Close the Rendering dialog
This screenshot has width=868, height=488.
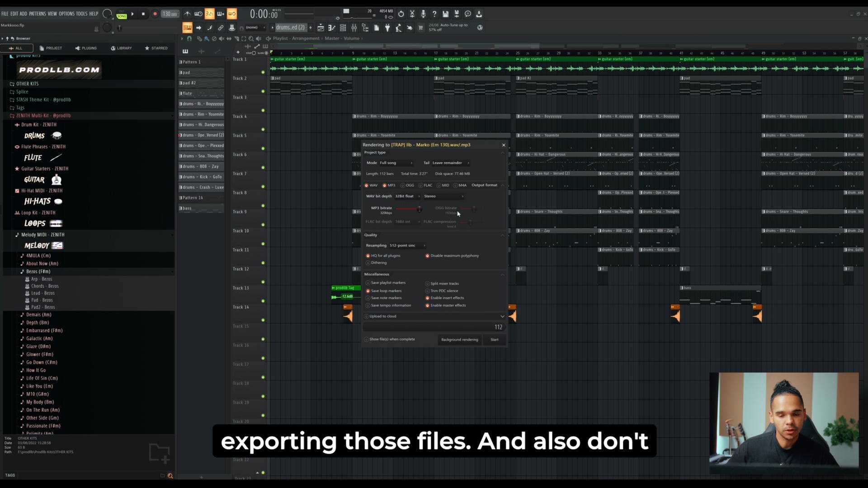click(x=504, y=145)
